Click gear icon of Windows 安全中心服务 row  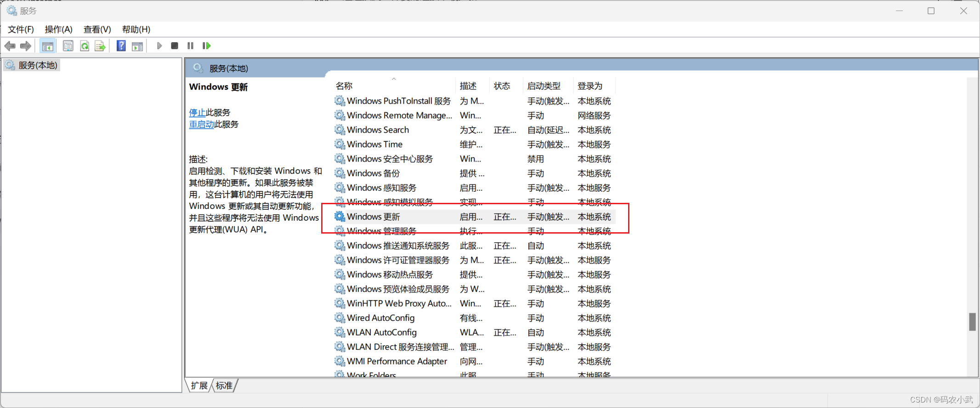(340, 159)
